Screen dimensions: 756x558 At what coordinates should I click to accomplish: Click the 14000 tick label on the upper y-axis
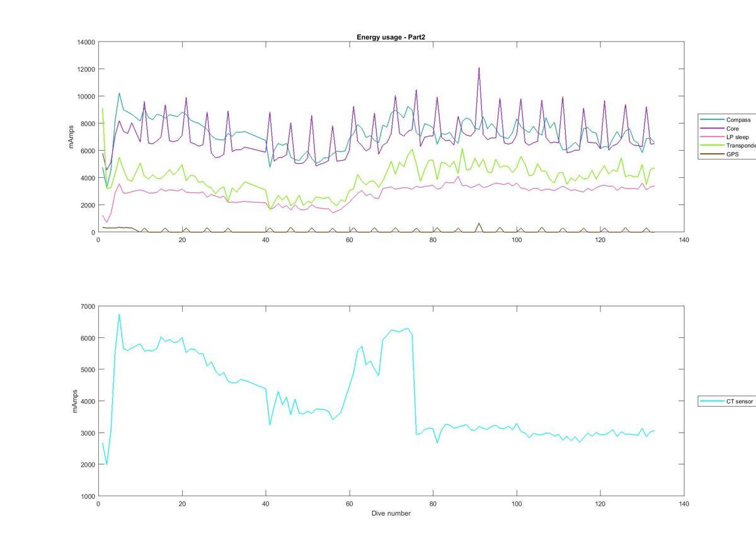click(x=86, y=42)
